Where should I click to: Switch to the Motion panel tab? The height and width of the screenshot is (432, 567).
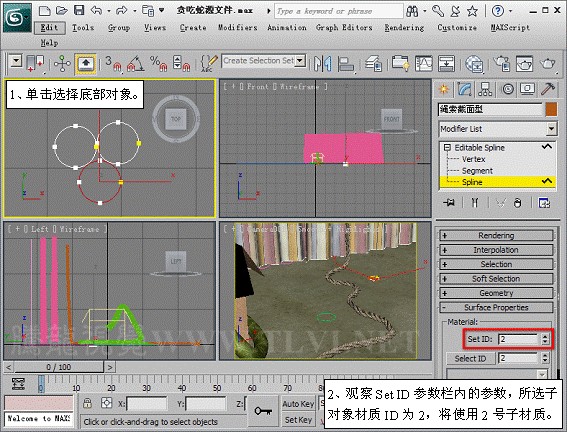coord(508,89)
